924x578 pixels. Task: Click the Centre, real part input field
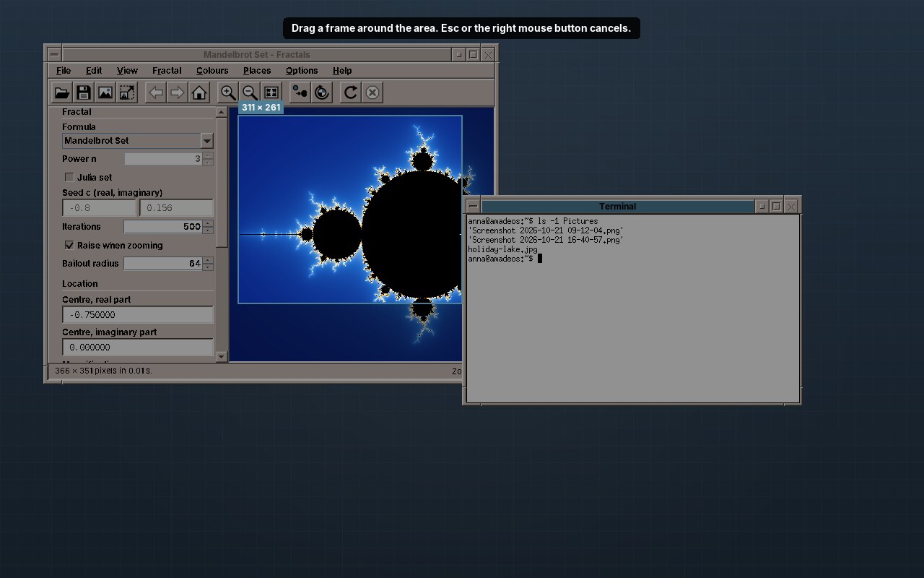pos(138,315)
